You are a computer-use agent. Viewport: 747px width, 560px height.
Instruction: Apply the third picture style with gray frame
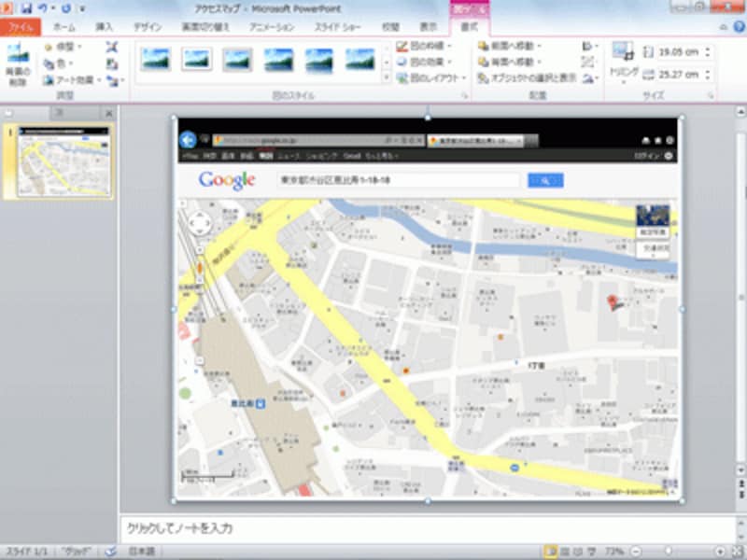pos(237,60)
